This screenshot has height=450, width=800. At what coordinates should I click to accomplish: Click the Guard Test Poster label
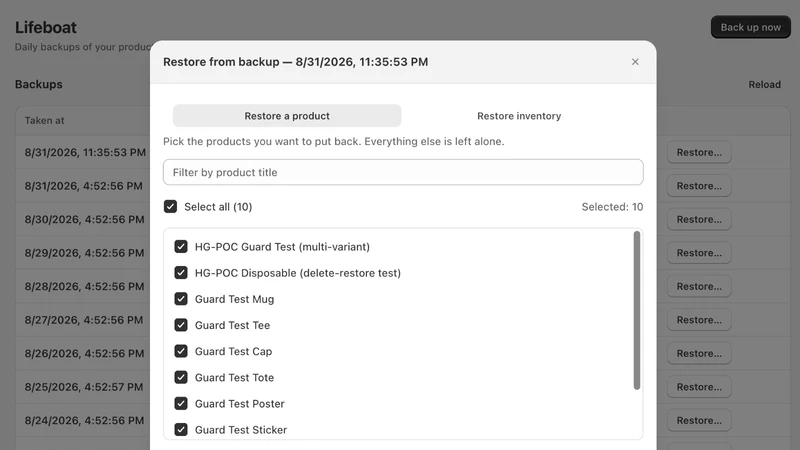point(239,404)
